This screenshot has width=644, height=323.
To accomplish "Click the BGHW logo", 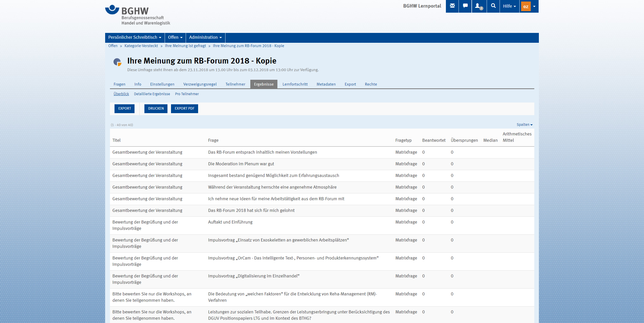I will 138,15.
